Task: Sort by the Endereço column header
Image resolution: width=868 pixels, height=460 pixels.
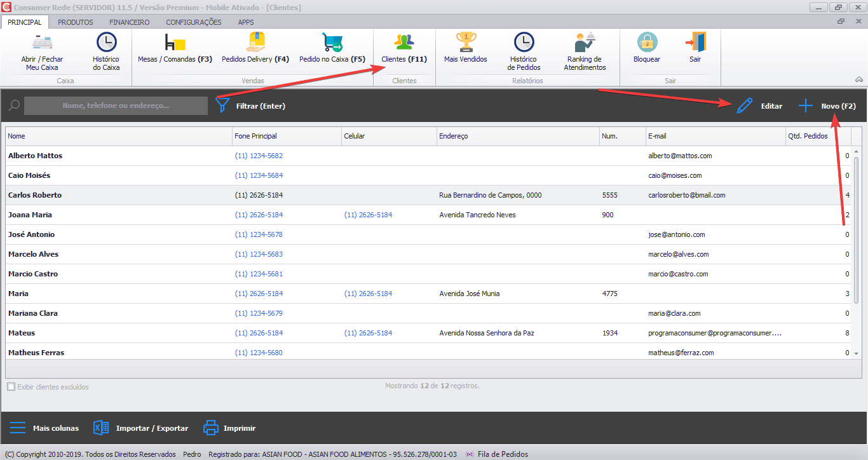Action: tap(519, 136)
